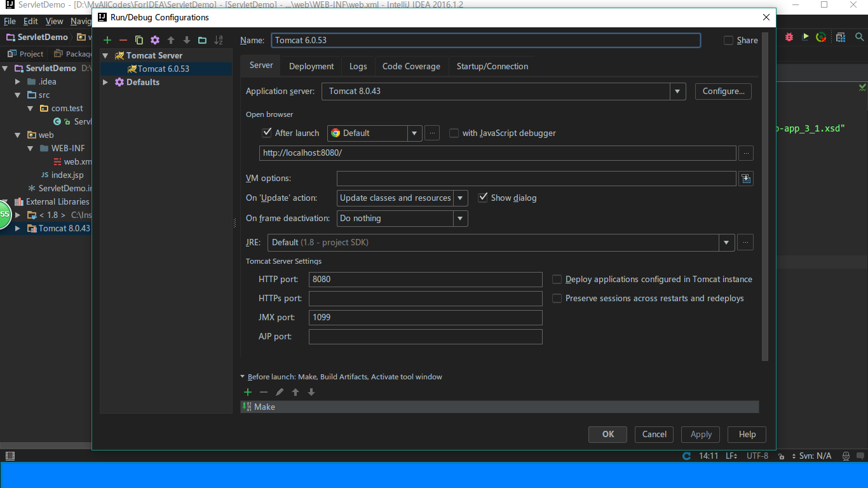This screenshot has height=488, width=868.
Task: Browse JRE with ellipsis button
Action: click(x=746, y=242)
